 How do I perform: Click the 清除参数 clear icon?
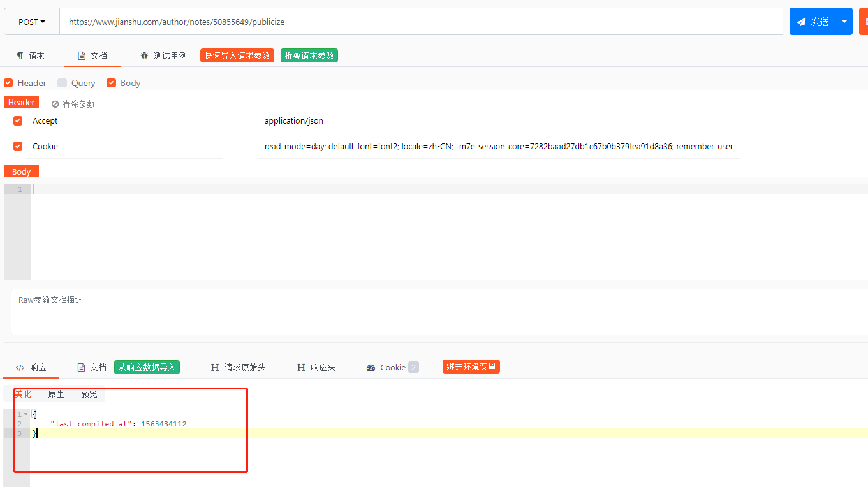[x=55, y=104]
